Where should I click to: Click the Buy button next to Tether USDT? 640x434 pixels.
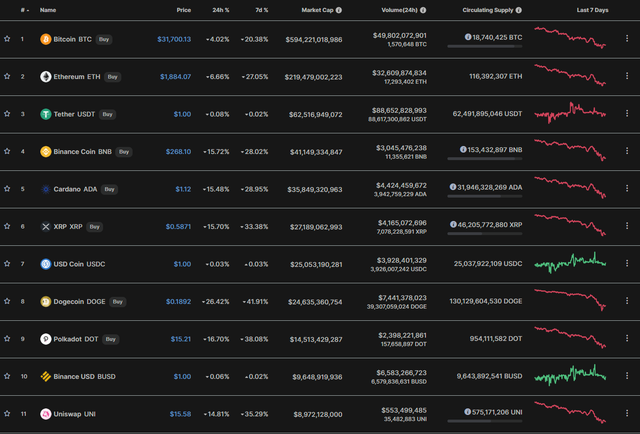coord(107,114)
